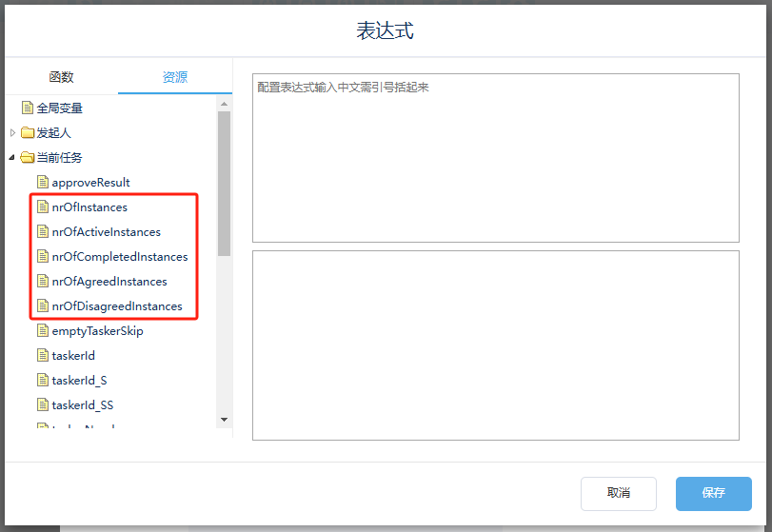
Task: Select nrOfActiveInstances in the resource tree
Action: (x=106, y=231)
